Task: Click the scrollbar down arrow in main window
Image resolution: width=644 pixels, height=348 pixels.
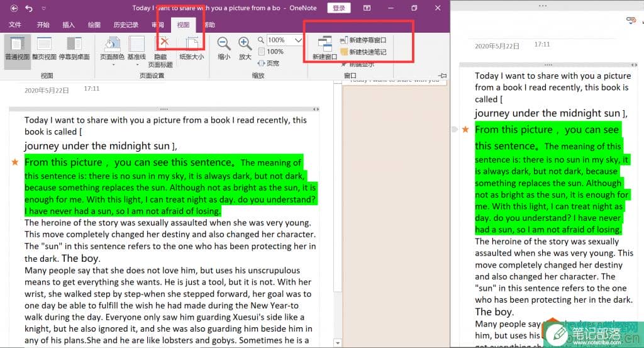Action: [338, 342]
